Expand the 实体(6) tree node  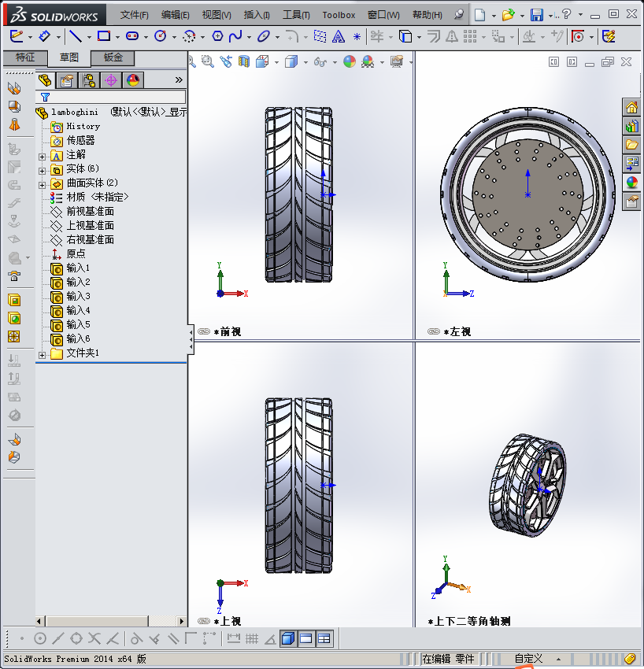42,171
